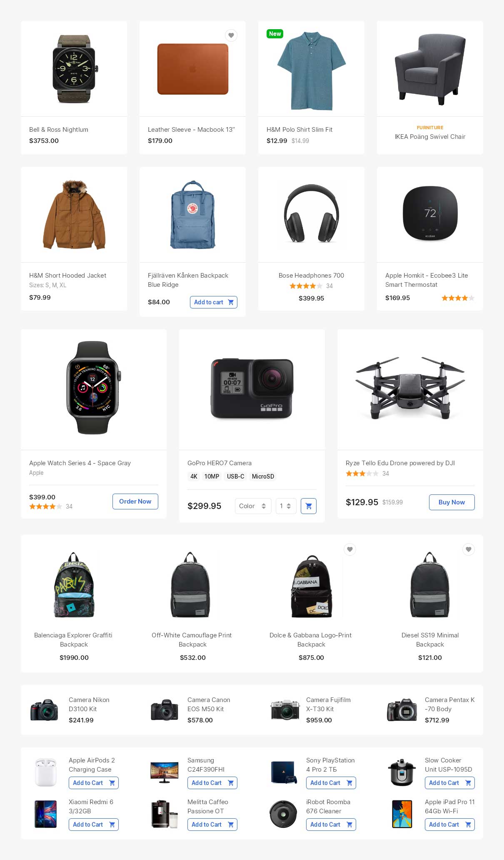Image resolution: width=504 pixels, height=860 pixels.
Task: Add Apple AirPods 2 to cart
Action: click(x=94, y=783)
